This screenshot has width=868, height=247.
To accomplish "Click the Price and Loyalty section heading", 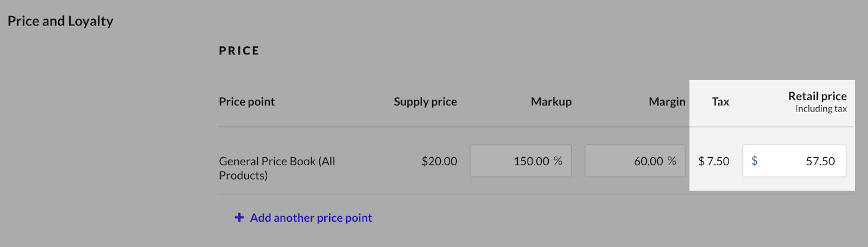I will [x=60, y=21].
